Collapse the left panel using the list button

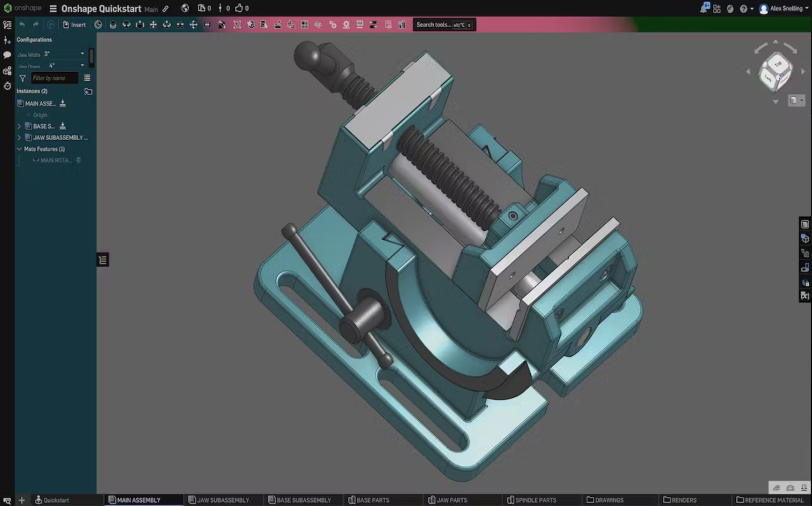pos(103,260)
